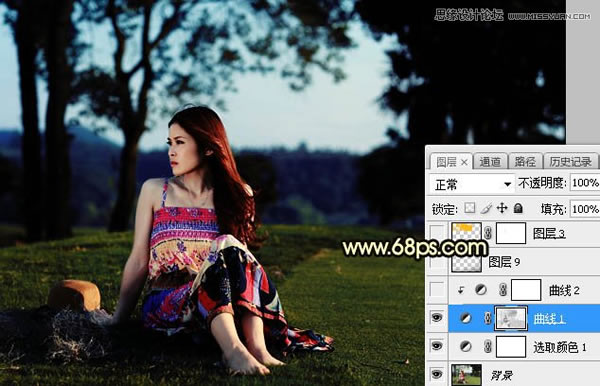Click the 选取颜色 1 adjustment icon
Viewport: 600px width, 386px height.
(x=465, y=347)
